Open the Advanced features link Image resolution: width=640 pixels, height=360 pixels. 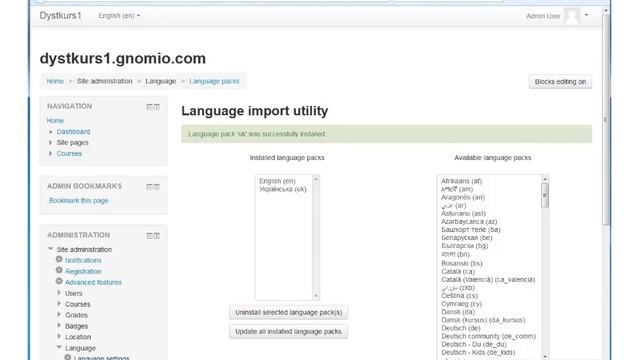point(93,282)
